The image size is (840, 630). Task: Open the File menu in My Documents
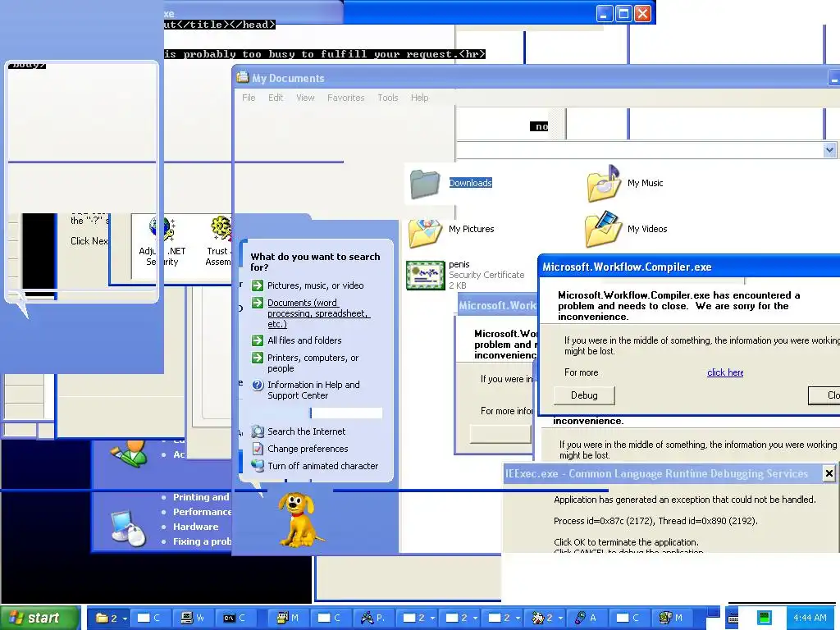[249, 98]
